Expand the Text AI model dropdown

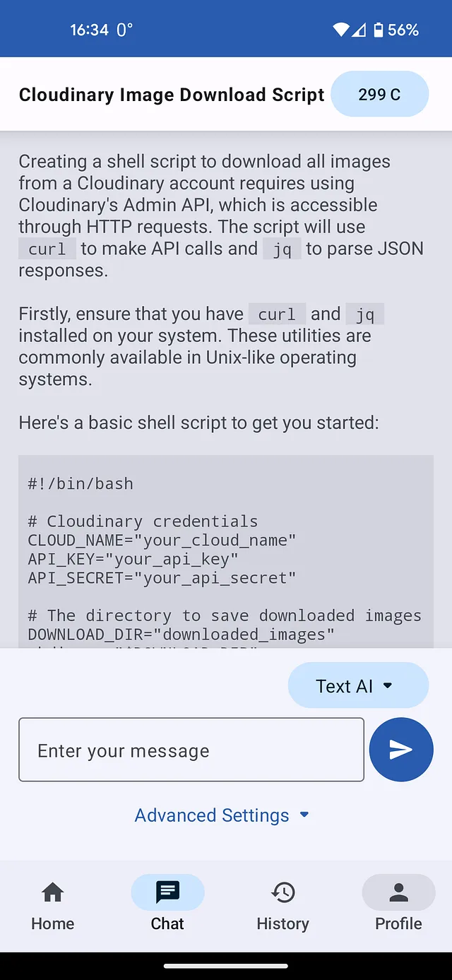(358, 685)
